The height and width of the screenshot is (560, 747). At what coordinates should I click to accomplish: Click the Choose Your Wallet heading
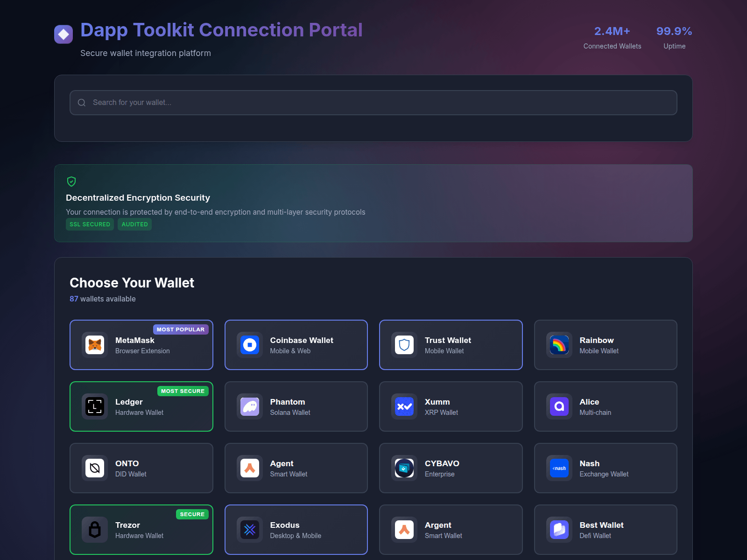[132, 283]
